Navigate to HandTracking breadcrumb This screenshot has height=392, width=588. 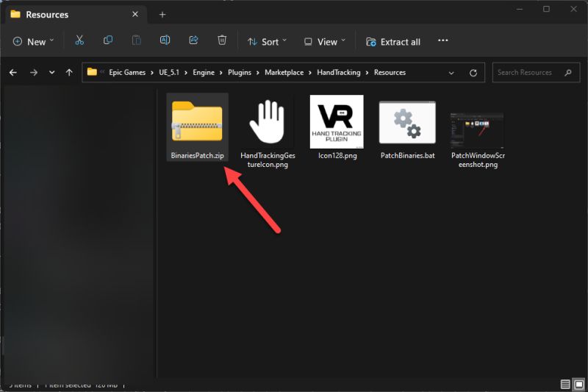point(339,72)
